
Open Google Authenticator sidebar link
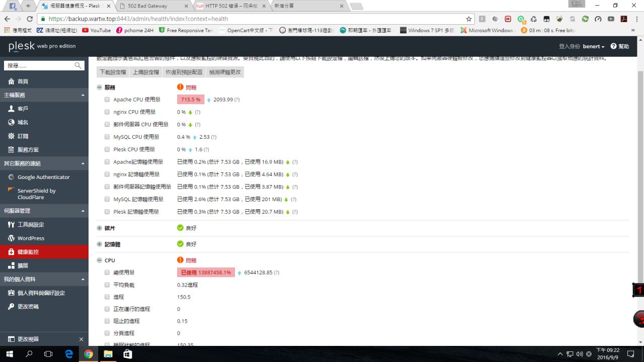pos(44,177)
